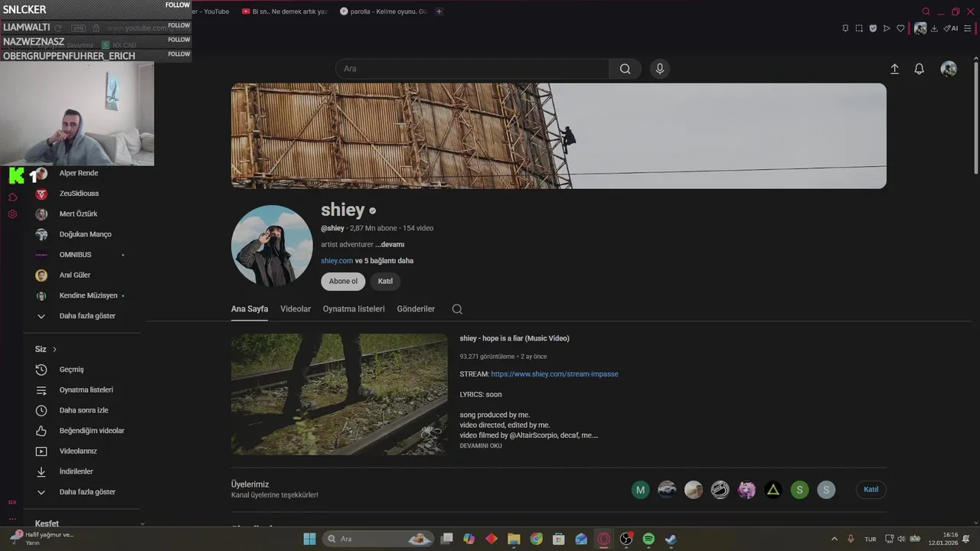Click the Opera tab search magnifier
The width and height of the screenshot is (980, 551).
pos(926,11)
